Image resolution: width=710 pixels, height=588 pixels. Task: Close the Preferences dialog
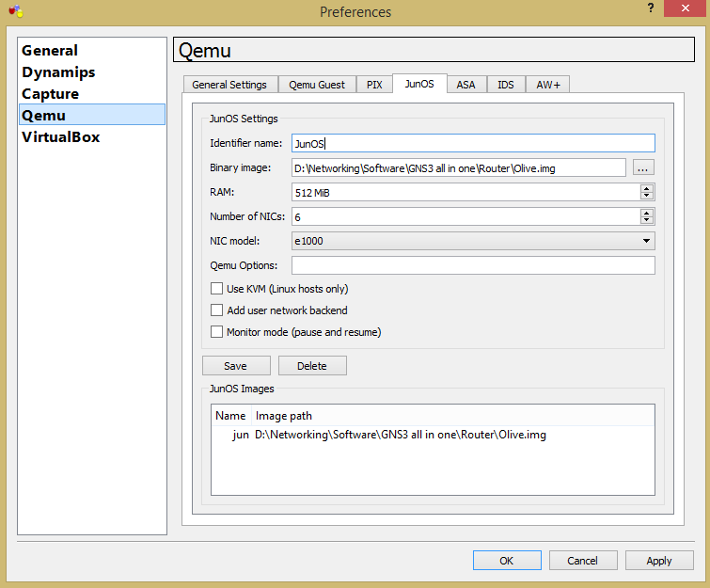pos(686,8)
